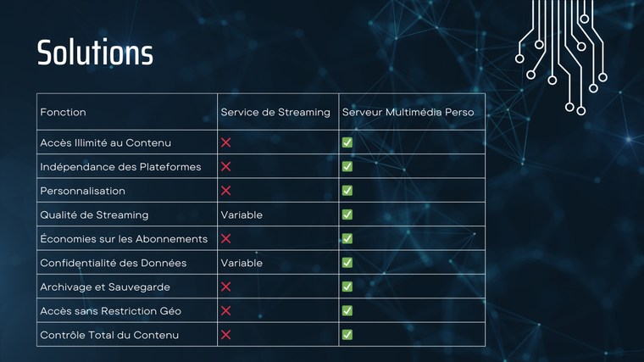Click red X for Économies sur les Abonnements
The height and width of the screenshot is (362, 644).
coord(226,239)
